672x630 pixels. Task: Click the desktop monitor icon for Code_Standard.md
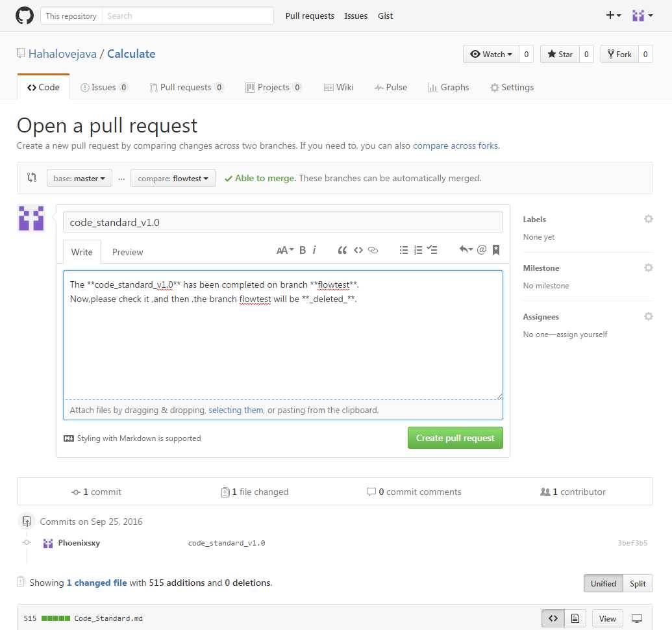pyautogui.click(x=638, y=618)
